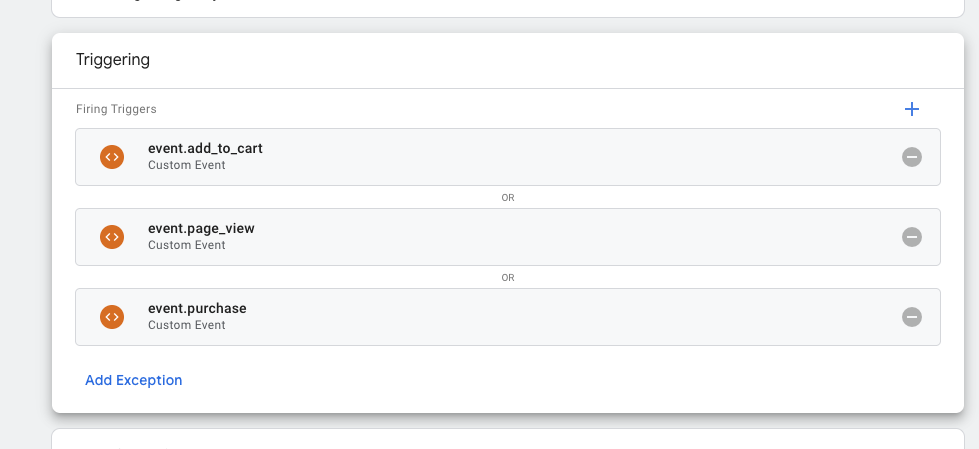Remove the event.page_view trigger
Viewport: 979px width, 449px height.
(x=911, y=237)
